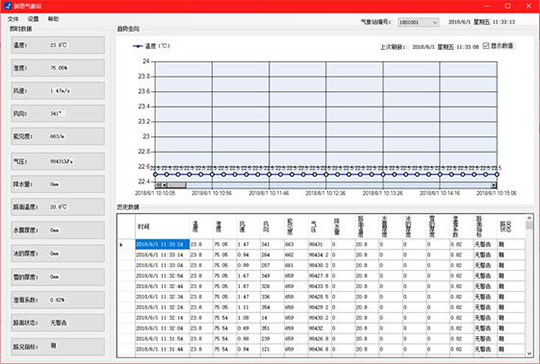540x364 pixels.
Task: Click the wind speed field showing 1.47m/s
Action: 58,91
